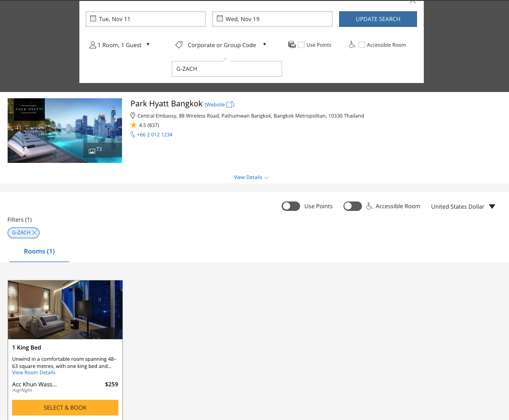
Task: Click the check-out calendar icon
Action: [x=220, y=18]
